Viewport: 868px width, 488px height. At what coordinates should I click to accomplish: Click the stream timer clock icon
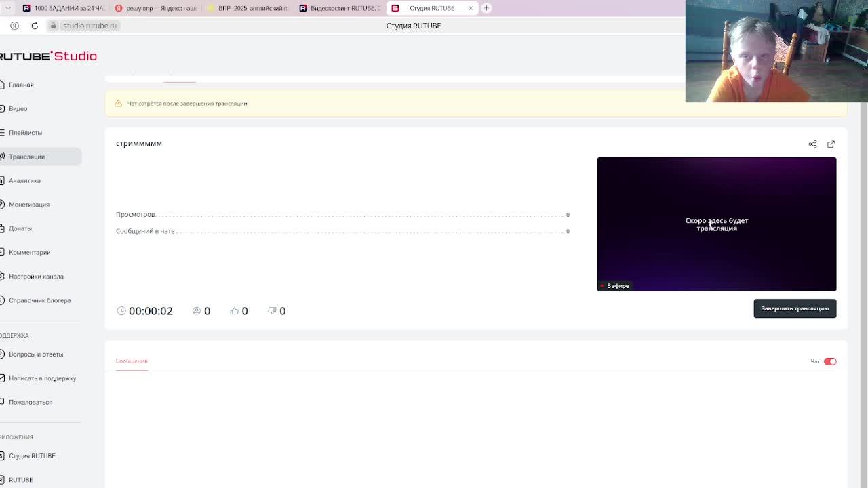(121, 310)
